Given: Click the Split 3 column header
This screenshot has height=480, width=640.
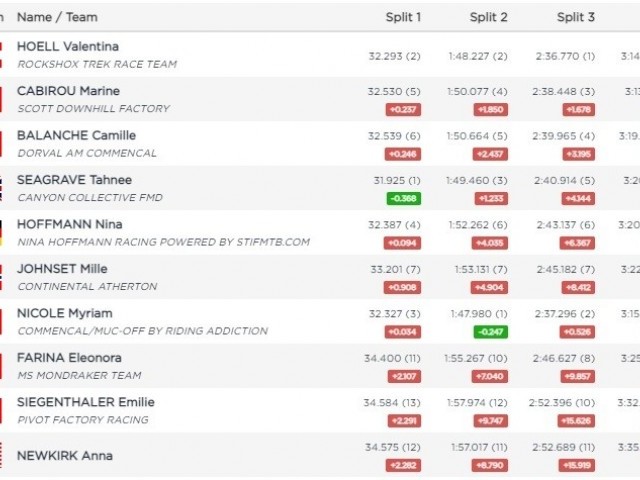Looking at the screenshot, I should [x=576, y=17].
